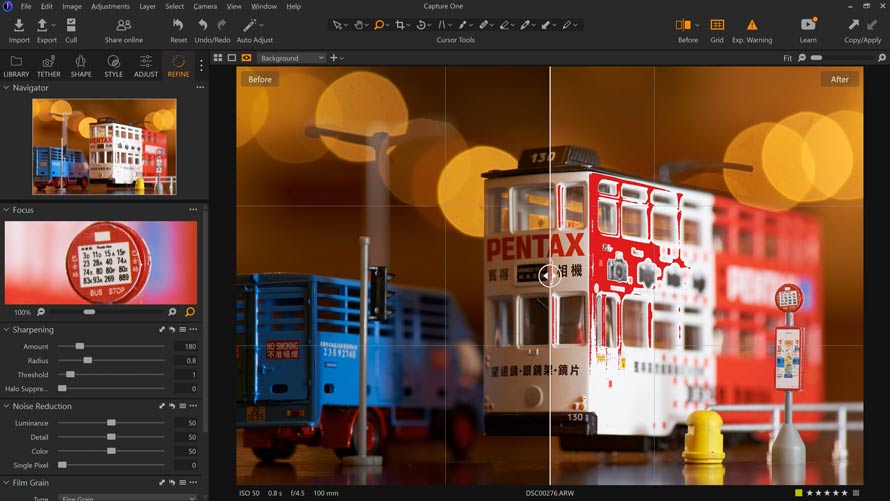Image resolution: width=890 pixels, height=501 pixels.
Task: Collapse the Navigator panel
Action: click(6, 87)
